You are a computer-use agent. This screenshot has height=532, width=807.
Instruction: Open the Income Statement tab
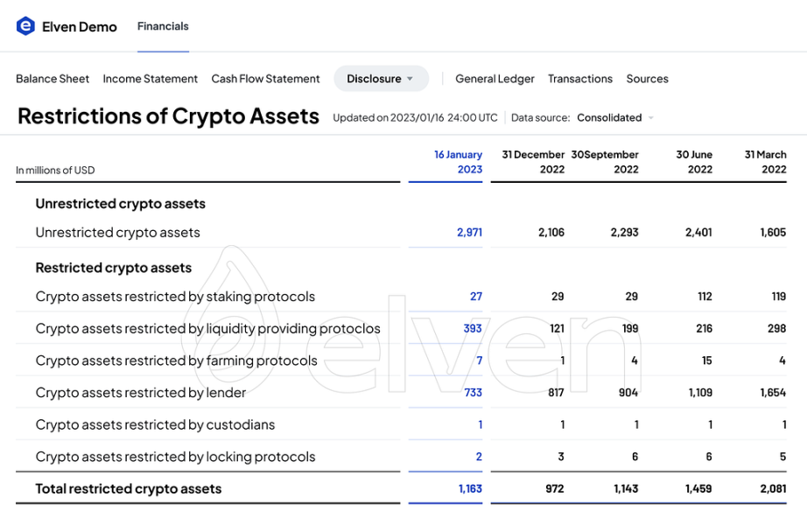click(x=151, y=79)
